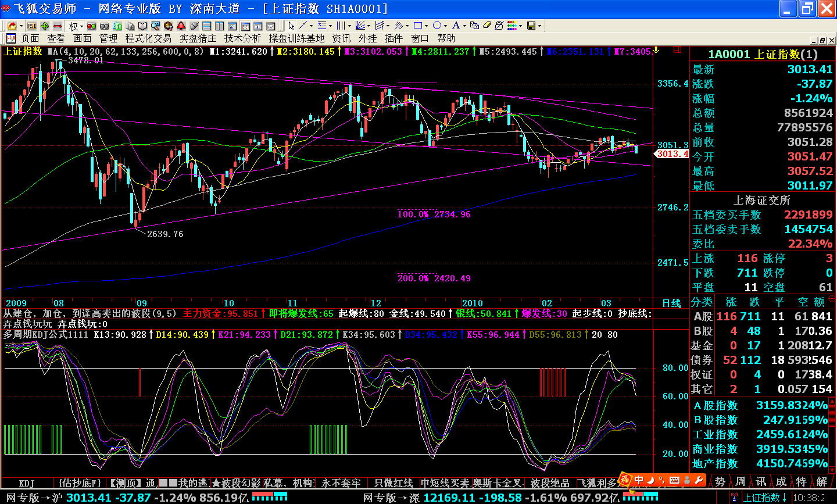This screenshot has width=837, height=504.
Task: Select the arrow pointer cursor tool
Action: [291, 26]
